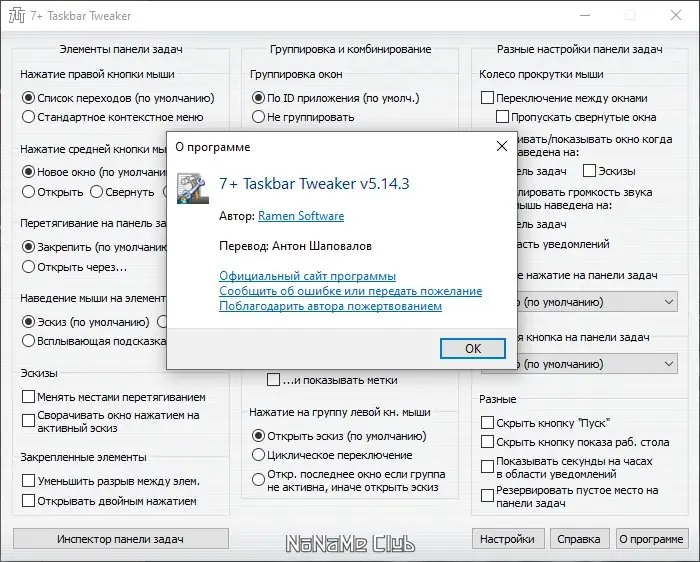Click the Справка button
700x562 pixels.
click(579, 539)
